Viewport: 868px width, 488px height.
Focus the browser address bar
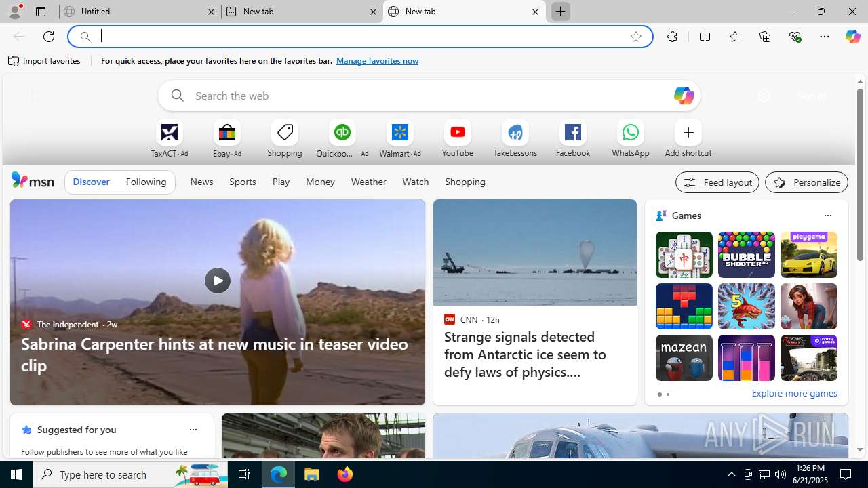pyautogui.click(x=359, y=37)
